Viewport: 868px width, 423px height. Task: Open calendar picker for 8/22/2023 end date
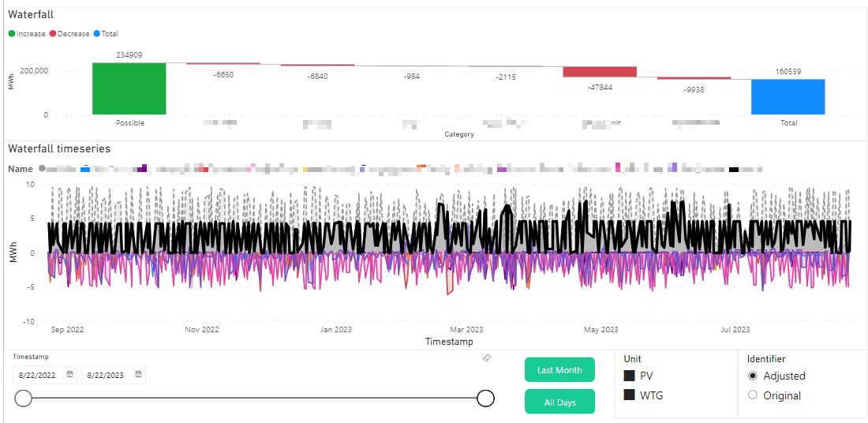point(138,374)
